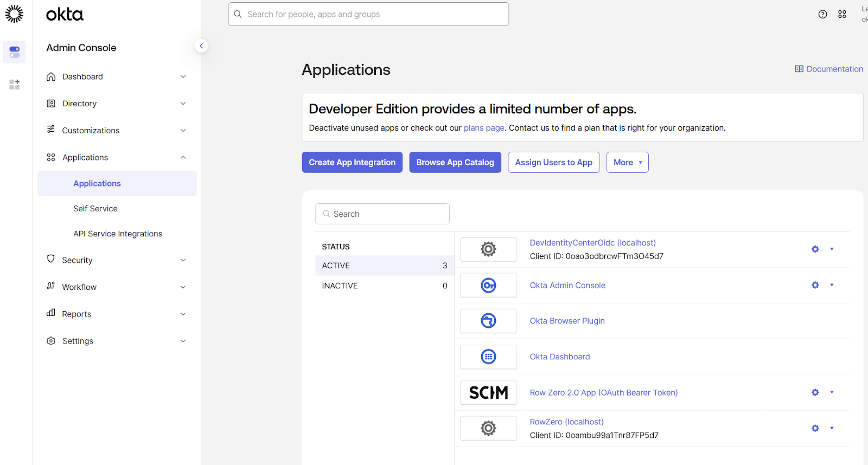Viewport: 868px width, 465px height.
Task: Expand the Dashboard menu chevron
Action: 183,76
